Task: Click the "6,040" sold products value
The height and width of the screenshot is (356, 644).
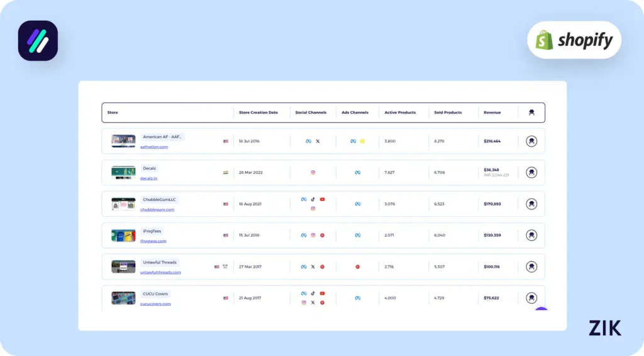Action: tap(440, 235)
